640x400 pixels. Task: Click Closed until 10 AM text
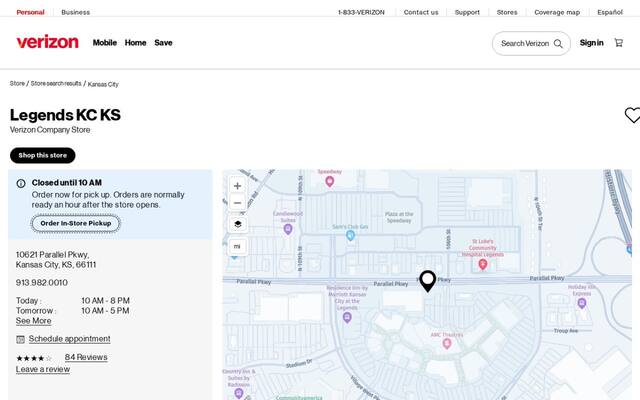pos(67,183)
